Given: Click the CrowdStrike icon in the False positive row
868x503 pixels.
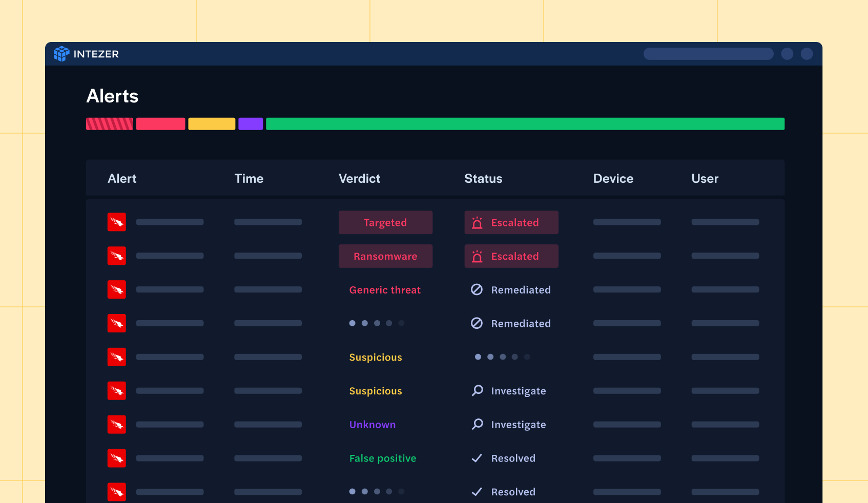Looking at the screenshot, I should (117, 458).
